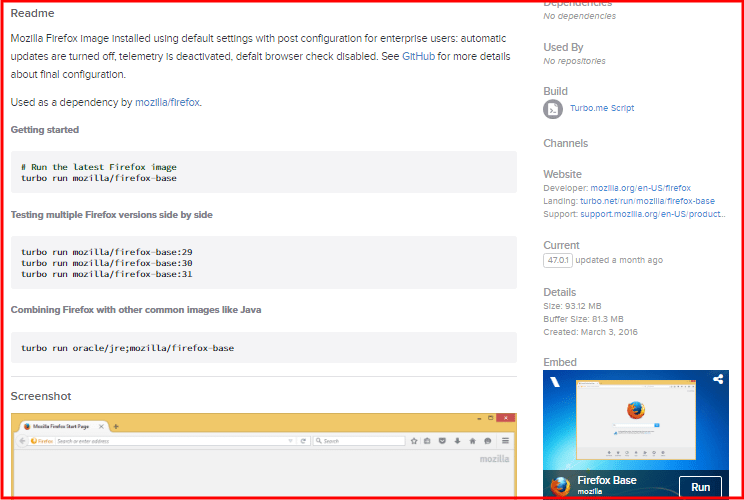Click the new tab plus in the Firefox screenshot
Image resolution: width=744 pixels, height=500 pixels.
click(116, 426)
